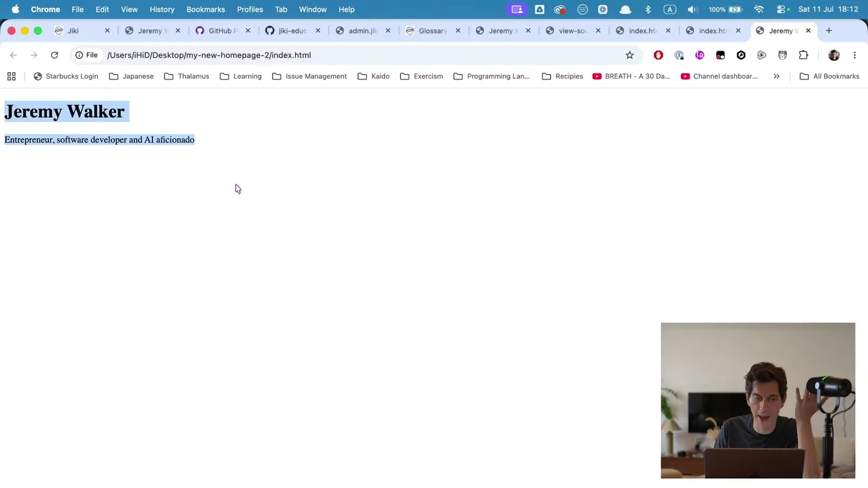Screen dimensions: 868x488
Task: Click the Jeremy Walker heading
Action: (x=65, y=112)
